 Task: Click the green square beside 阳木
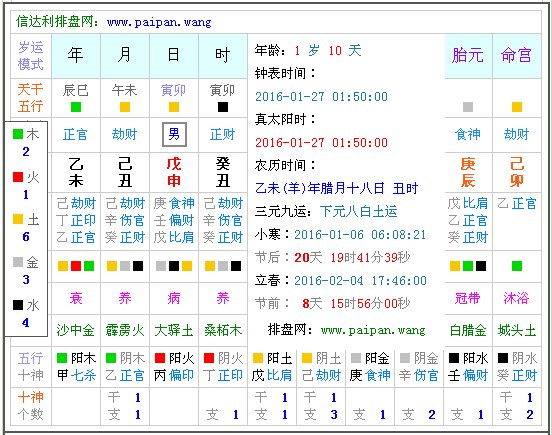[62, 358]
